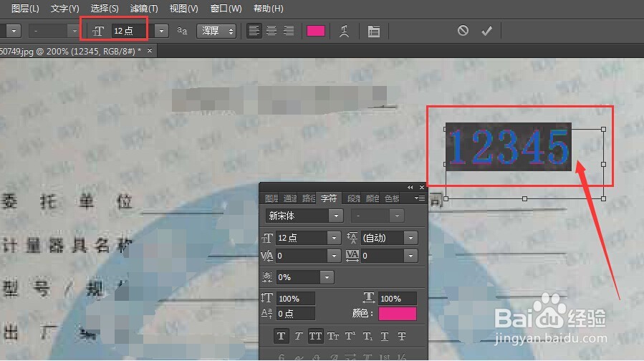Collapse the Character panel with double arrows

[410, 187]
